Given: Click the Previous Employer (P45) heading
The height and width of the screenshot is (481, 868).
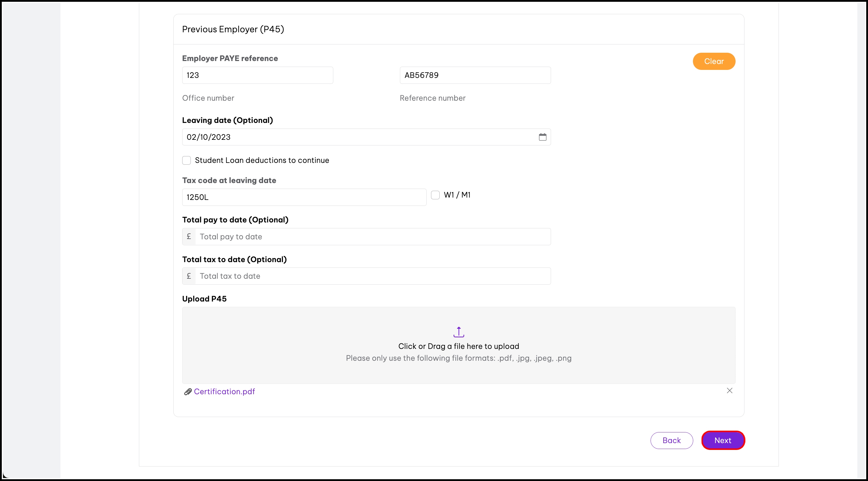Looking at the screenshot, I should pyautogui.click(x=233, y=29).
